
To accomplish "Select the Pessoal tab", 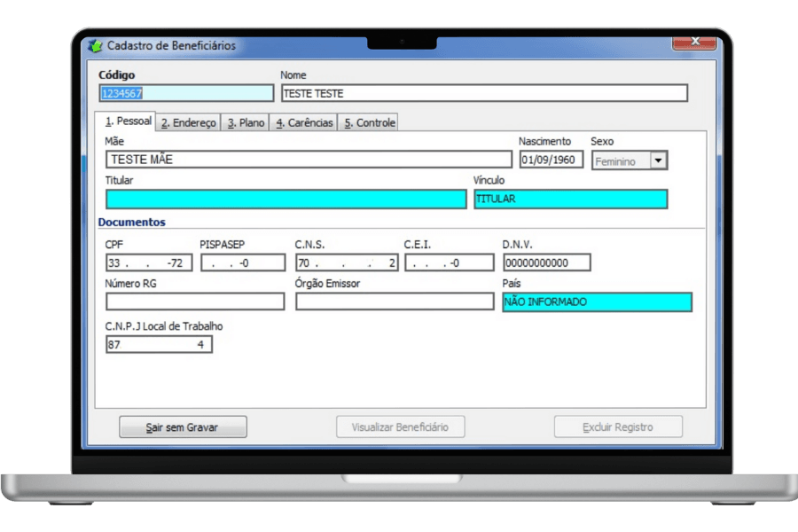I will 129,121.
